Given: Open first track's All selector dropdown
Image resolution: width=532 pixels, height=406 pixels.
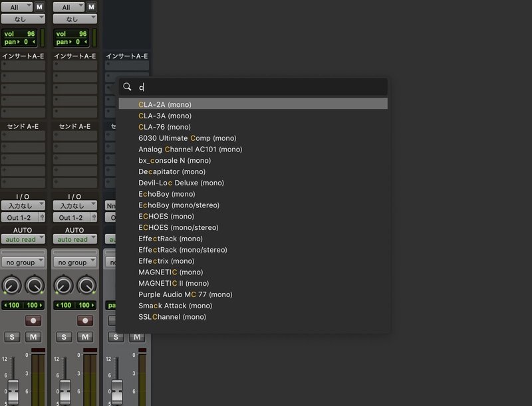Looking at the screenshot, I should tap(17, 7).
